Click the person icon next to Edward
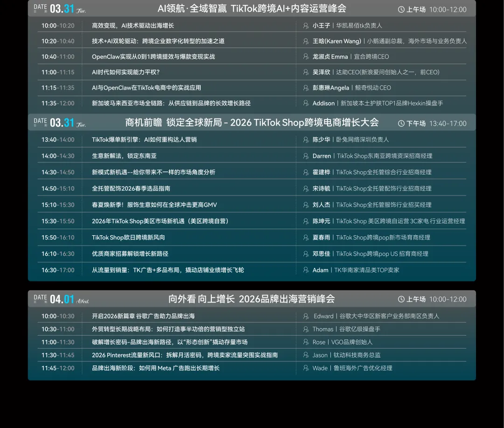The image size is (504, 428). [306, 316]
